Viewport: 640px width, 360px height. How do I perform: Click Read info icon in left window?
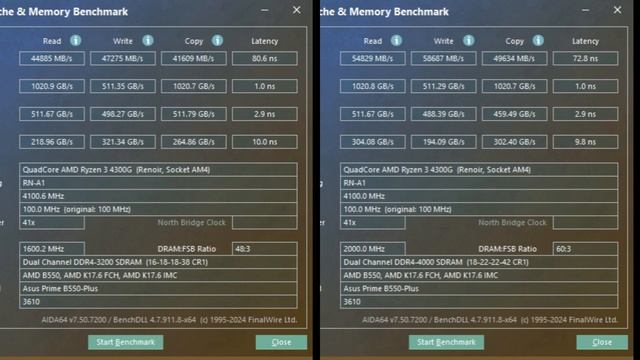pos(76,40)
